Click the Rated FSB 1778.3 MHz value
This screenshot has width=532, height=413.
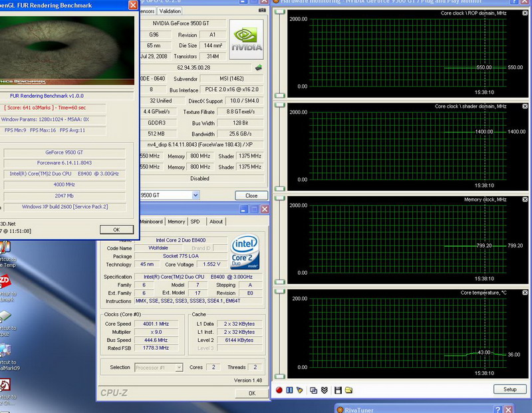point(156,348)
